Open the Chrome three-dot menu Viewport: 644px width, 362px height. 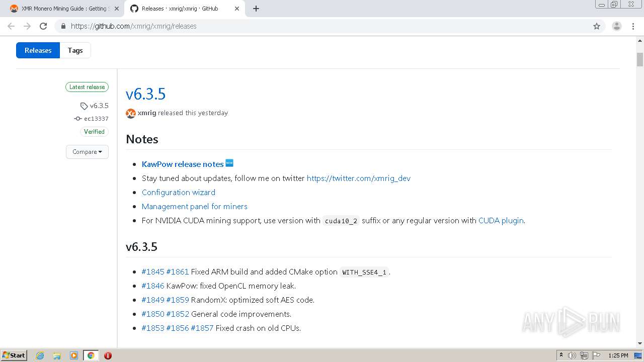tap(633, 26)
